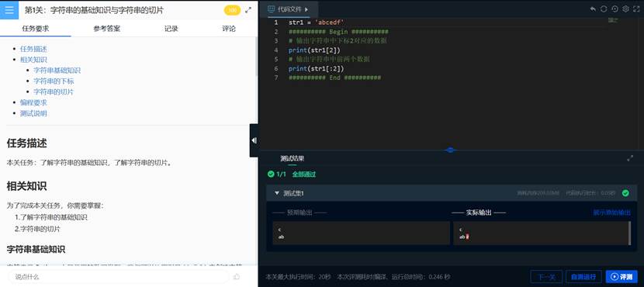Click the 0.246 秒 run time status text
This screenshot has width=644, height=287.
[x=439, y=277]
